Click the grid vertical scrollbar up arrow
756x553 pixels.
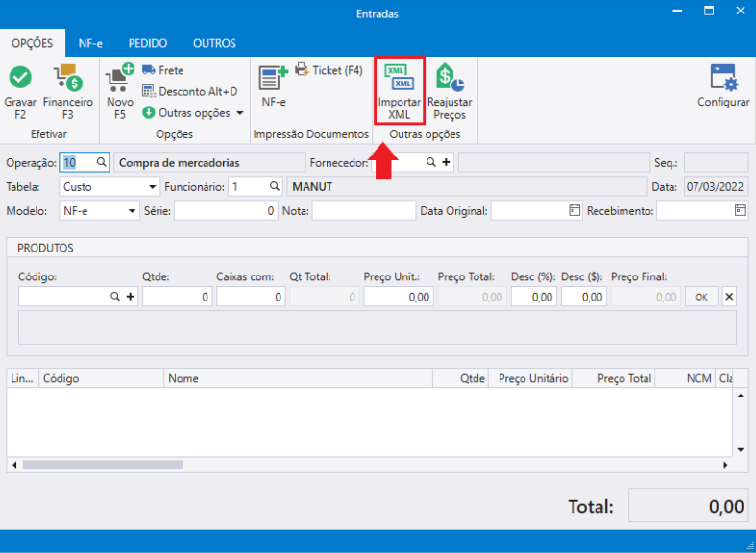pyautogui.click(x=741, y=396)
